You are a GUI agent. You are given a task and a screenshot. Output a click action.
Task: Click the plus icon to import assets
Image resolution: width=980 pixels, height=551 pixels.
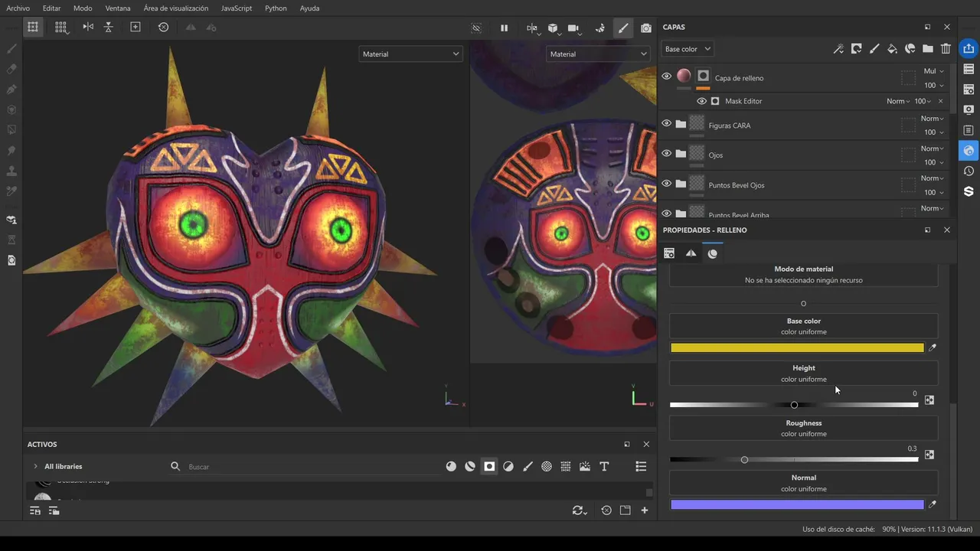(x=645, y=510)
